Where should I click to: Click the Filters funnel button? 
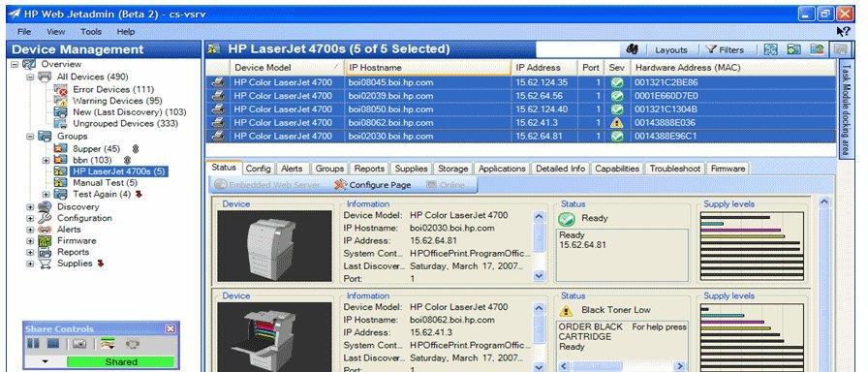[x=725, y=49]
